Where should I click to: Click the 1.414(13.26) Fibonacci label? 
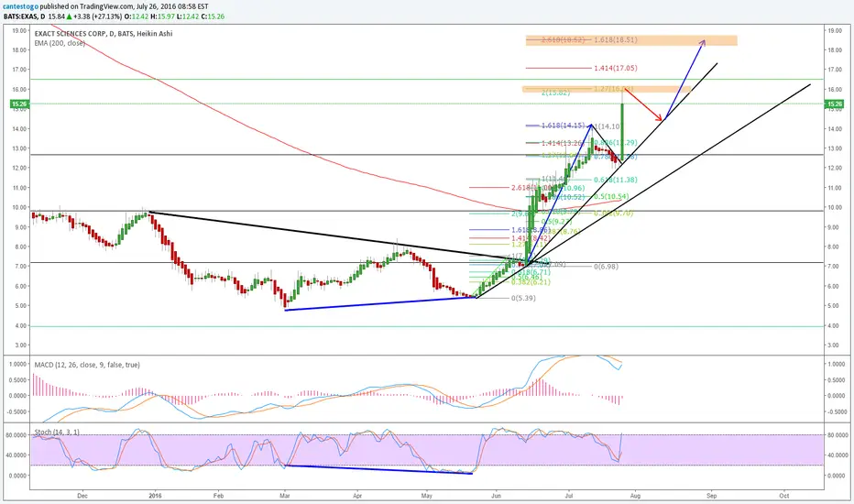[x=563, y=143]
